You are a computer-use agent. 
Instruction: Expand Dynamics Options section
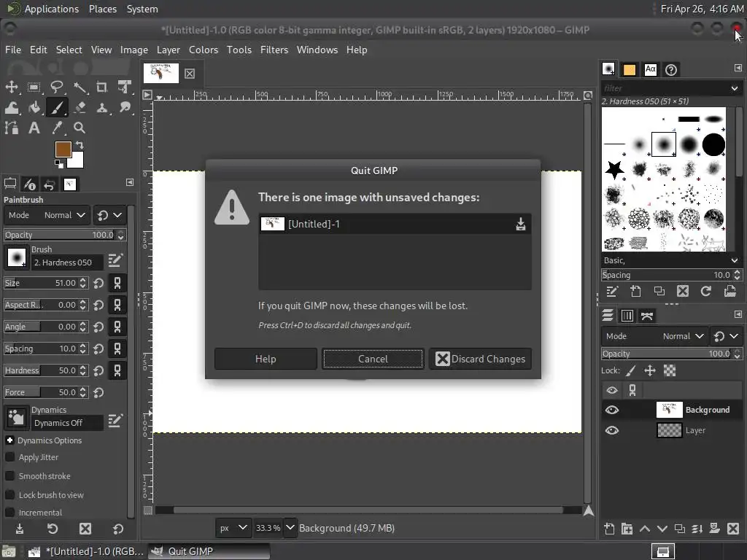(9, 440)
